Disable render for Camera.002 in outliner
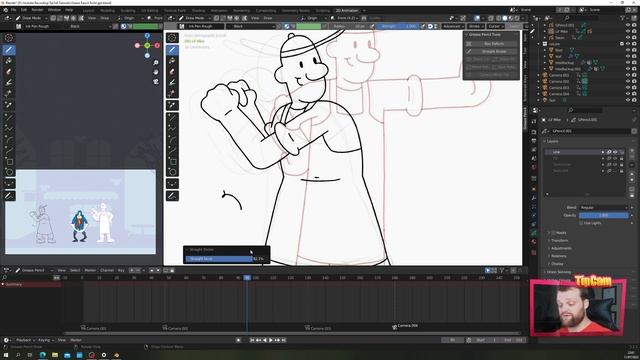The height and width of the screenshot is (360, 640). [634, 81]
